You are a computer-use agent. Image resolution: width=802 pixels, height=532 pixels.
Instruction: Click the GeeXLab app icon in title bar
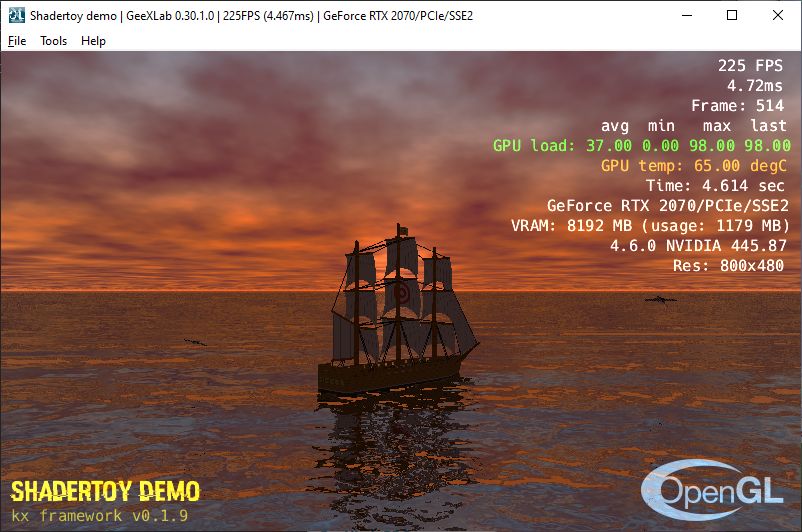(16, 15)
